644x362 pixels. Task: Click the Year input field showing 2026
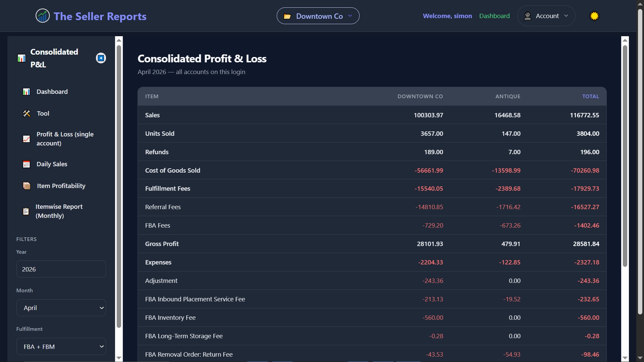[61, 269]
